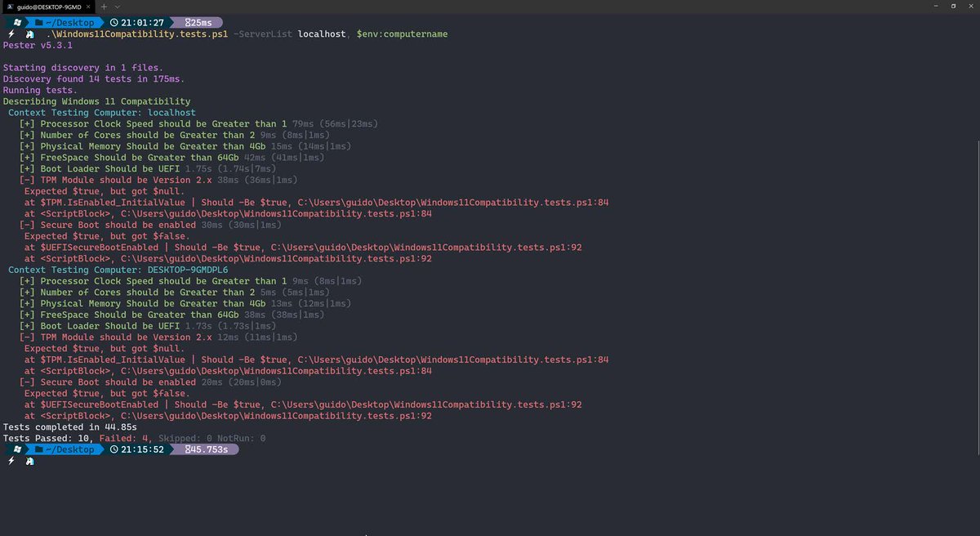Click 'Tests completed in 44.85s' line
Screen dimensions: 980x536
pos(69,427)
